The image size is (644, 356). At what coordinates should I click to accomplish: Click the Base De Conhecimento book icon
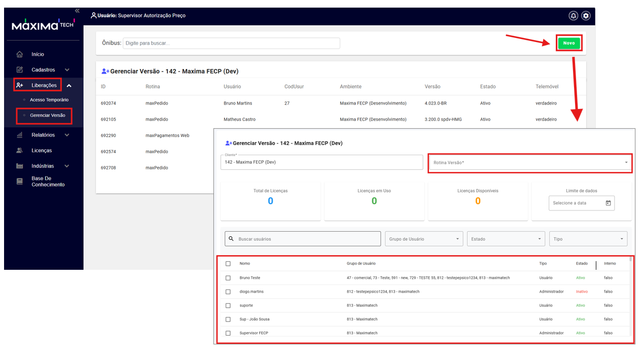tap(20, 182)
